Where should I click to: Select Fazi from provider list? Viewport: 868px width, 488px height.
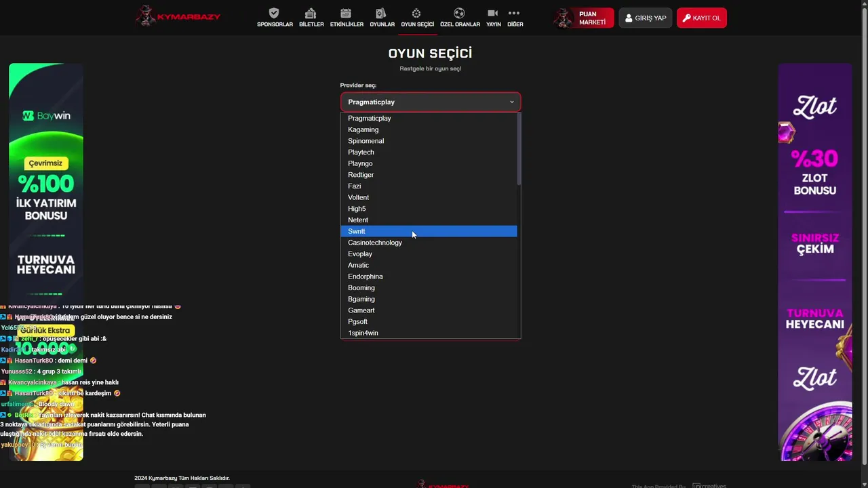coord(429,186)
